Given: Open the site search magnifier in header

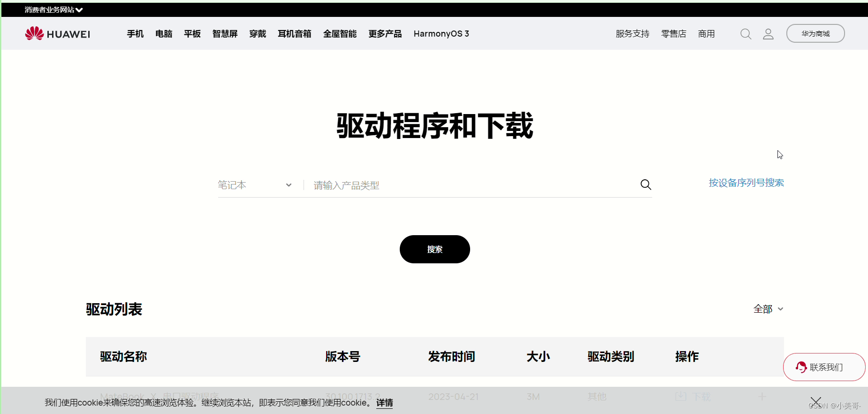Looking at the screenshot, I should click(746, 34).
